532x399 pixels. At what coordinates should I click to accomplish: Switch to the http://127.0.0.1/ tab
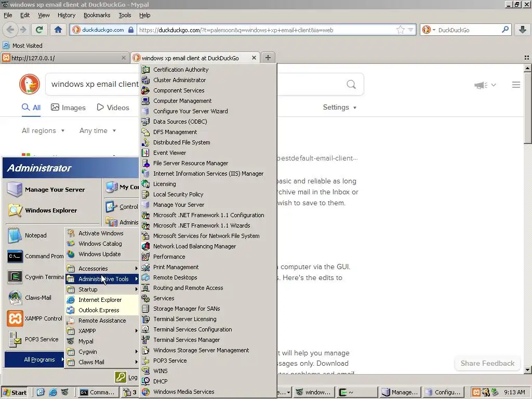pyautogui.click(x=64, y=58)
